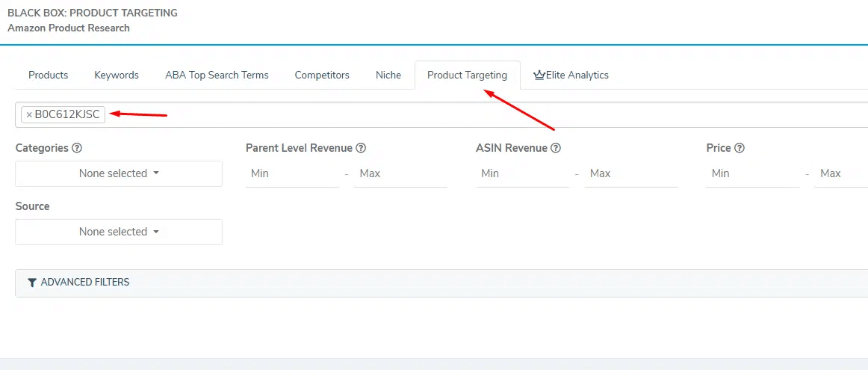
Task: Click the Parent Level Revenue Min field
Action: point(292,173)
